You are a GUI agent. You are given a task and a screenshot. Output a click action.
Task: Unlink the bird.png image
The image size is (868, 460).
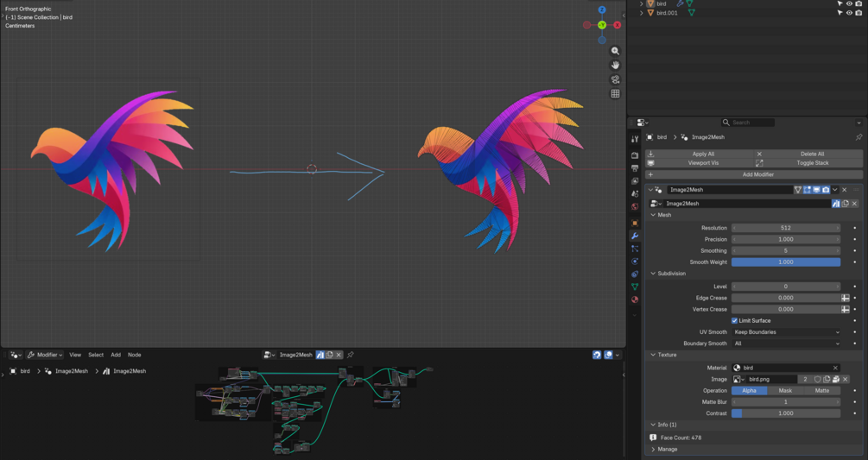coord(846,379)
